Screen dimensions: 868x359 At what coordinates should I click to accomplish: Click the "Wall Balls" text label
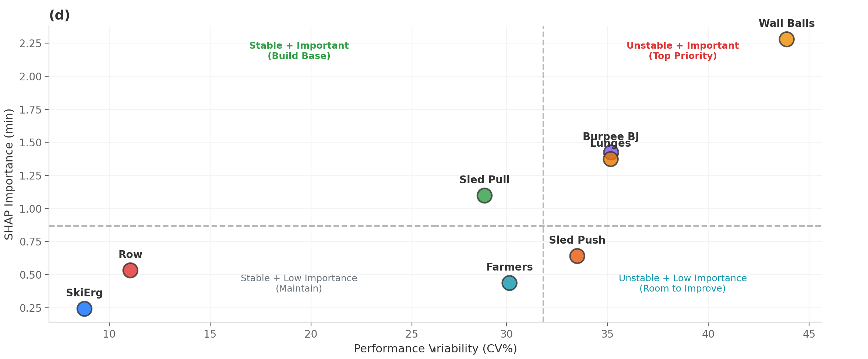coord(786,24)
